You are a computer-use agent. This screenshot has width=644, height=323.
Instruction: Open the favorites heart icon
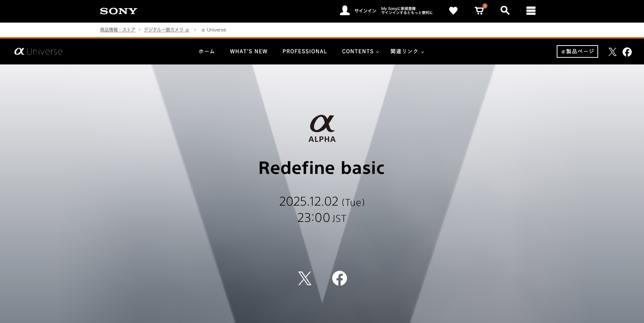453,11
